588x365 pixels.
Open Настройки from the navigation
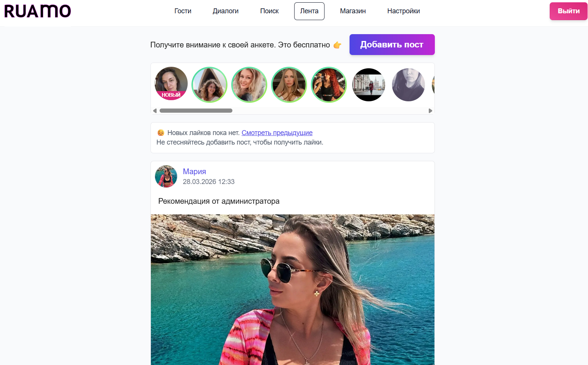(x=403, y=11)
